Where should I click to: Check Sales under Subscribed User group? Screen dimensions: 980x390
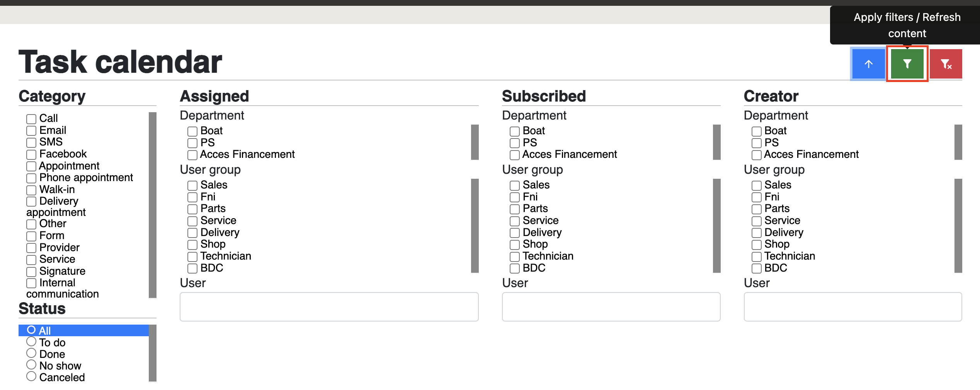click(x=515, y=185)
